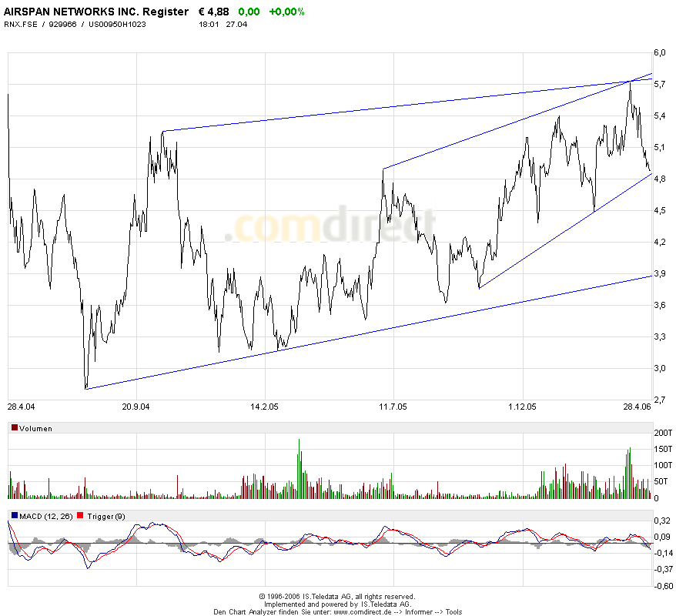Click the green change value 0,00

[x=249, y=12]
